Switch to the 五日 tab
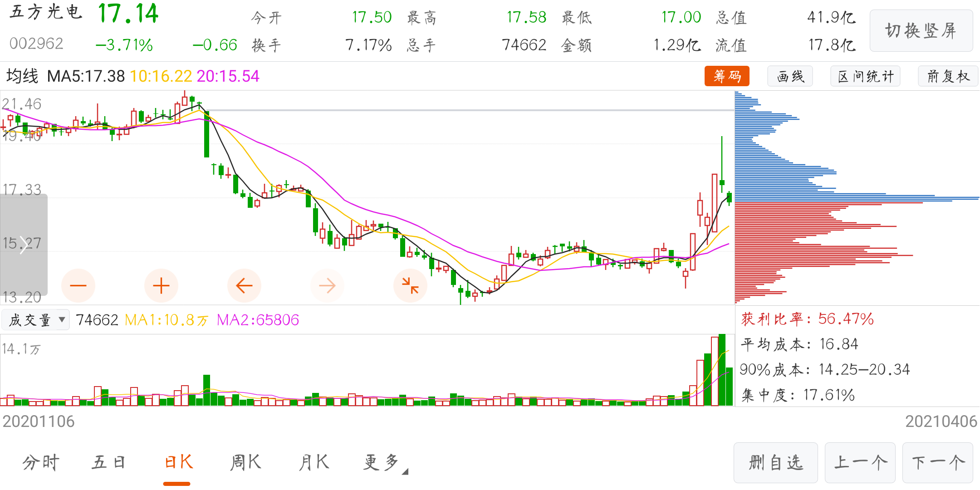Image resolution: width=980 pixels, height=490 pixels. (x=108, y=463)
